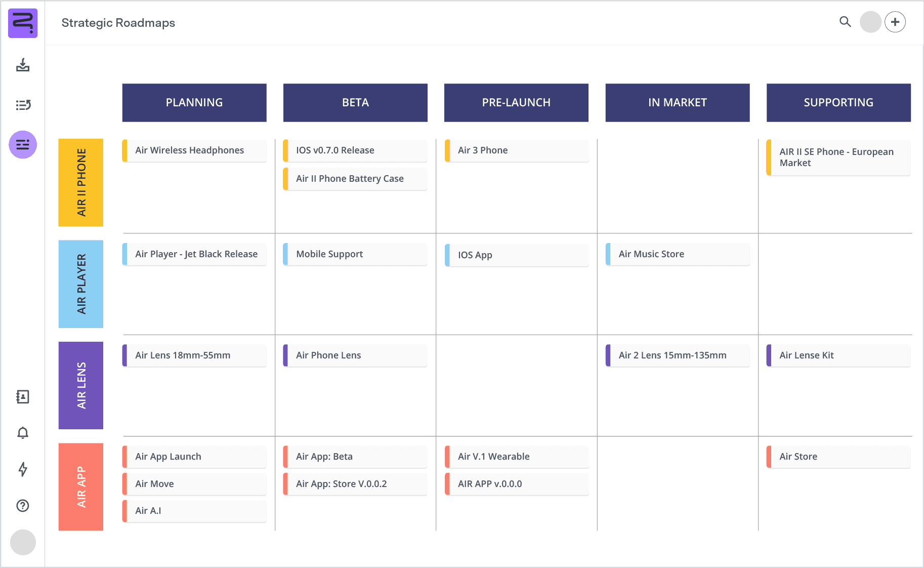Image resolution: width=924 pixels, height=568 pixels.
Task: Click the AIR II PHONE row swatch
Action: pyautogui.click(x=81, y=182)
